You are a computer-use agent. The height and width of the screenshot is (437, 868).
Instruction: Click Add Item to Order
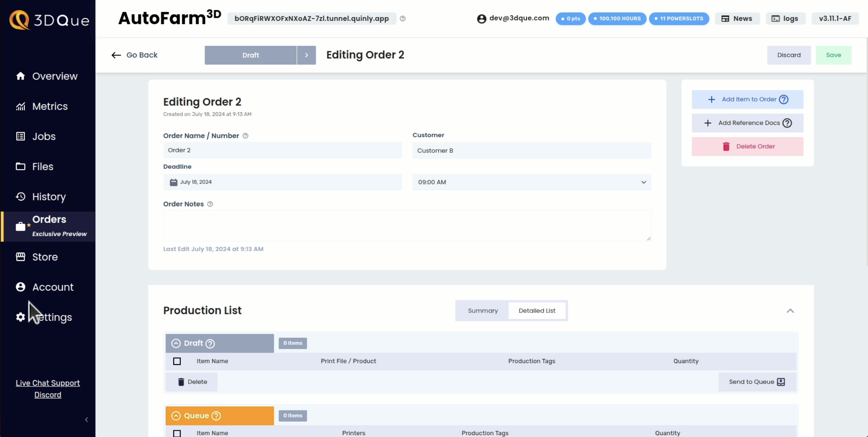coord(747,99)
